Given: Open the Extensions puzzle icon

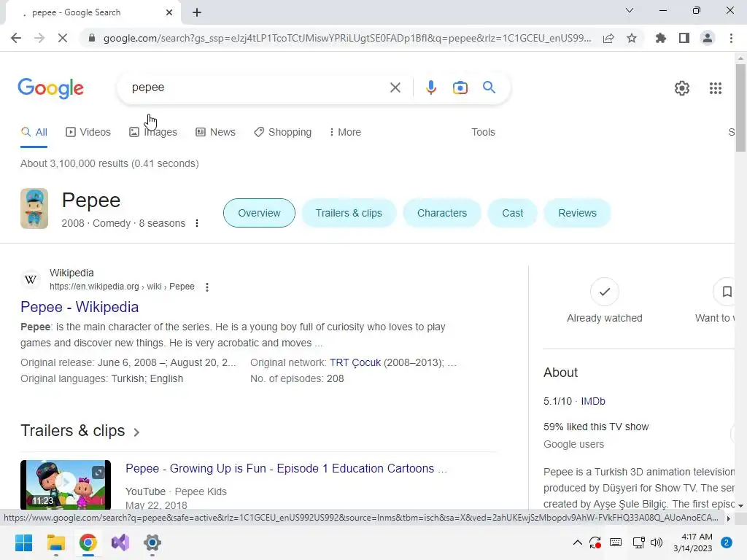Looking at the screenshot, I should point(661,38).
